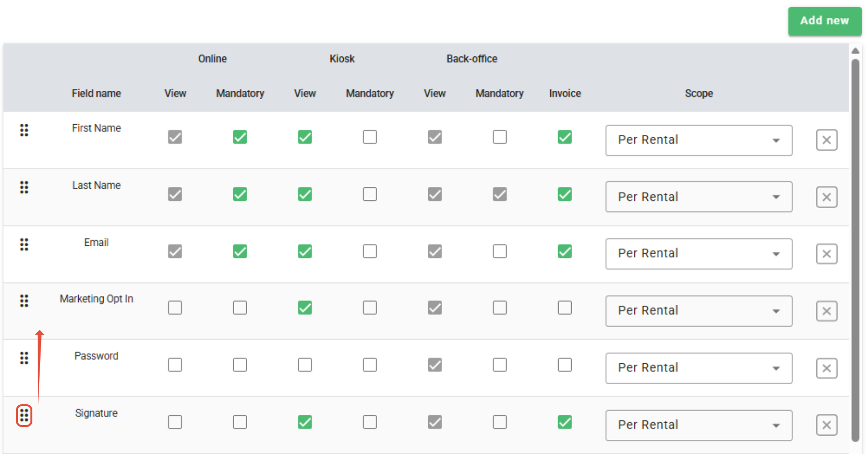The width and height of the screenshot is (868, 454).
Task: Click the Add new button
Action: coord(825,21)
